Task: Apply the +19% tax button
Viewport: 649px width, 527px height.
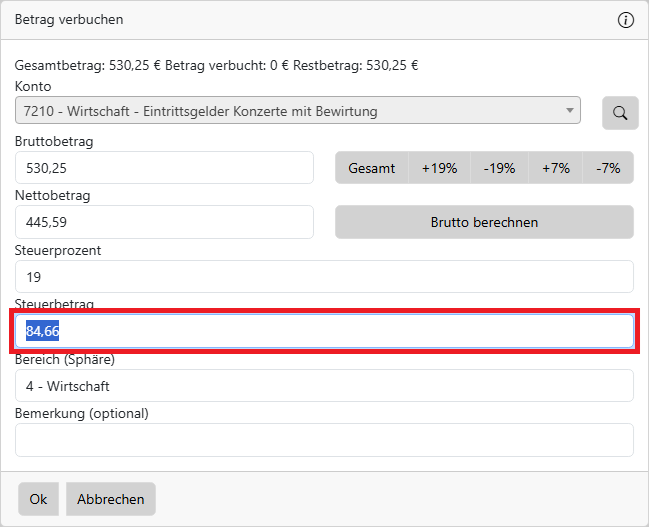Action: [x=439, y=168]
